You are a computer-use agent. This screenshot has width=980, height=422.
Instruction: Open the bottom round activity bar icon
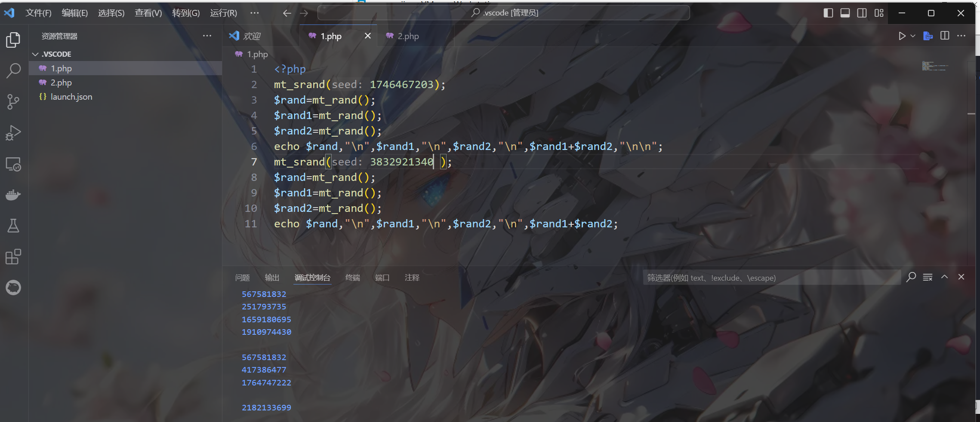click(x=13, y=287)
